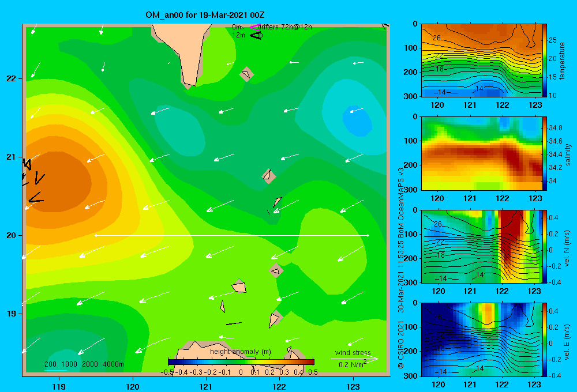577x392 pixels.
Task: Click the 'vel. E (m/s)' label
Action: pos(567,342)
